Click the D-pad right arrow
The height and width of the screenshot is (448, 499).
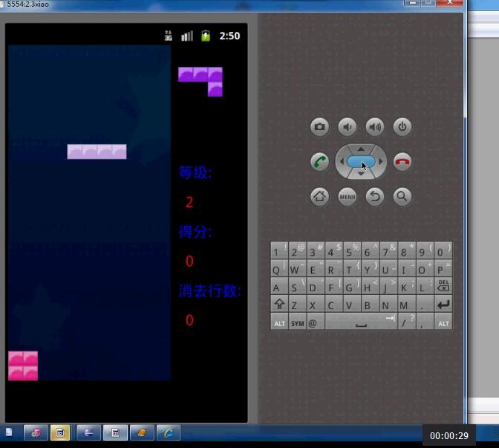click(381, 162)
